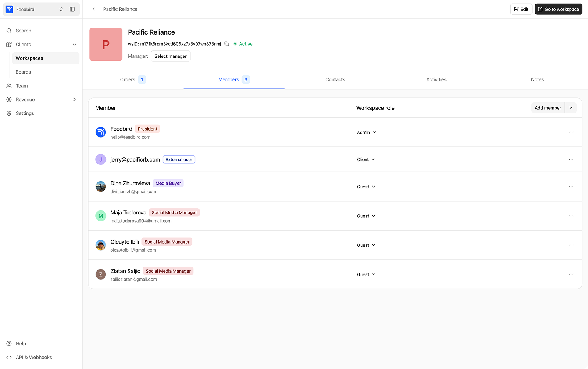
Task: Click the Add member button
Action: pos(548,108)
